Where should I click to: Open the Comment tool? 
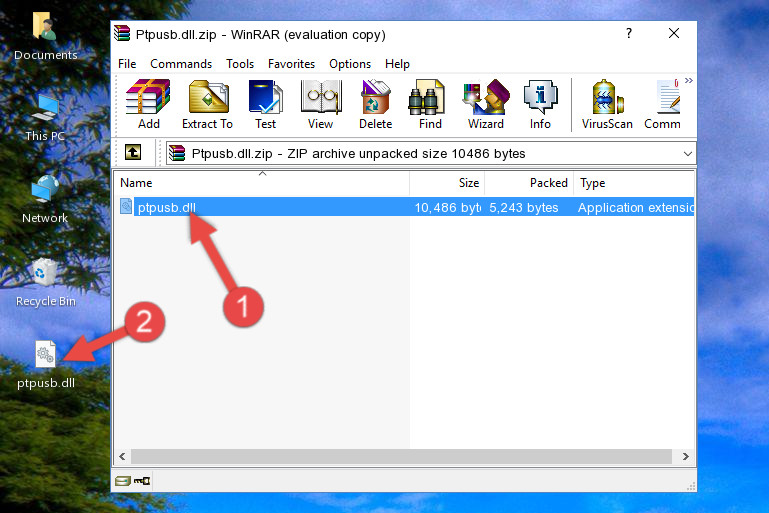tap(663, 104)
